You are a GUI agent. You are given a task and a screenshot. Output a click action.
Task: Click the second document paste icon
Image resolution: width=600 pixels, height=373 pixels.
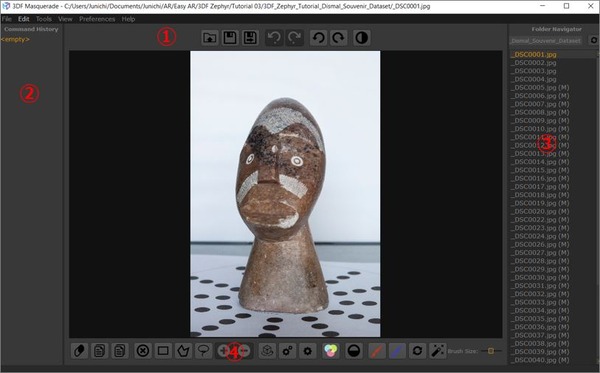119,350
